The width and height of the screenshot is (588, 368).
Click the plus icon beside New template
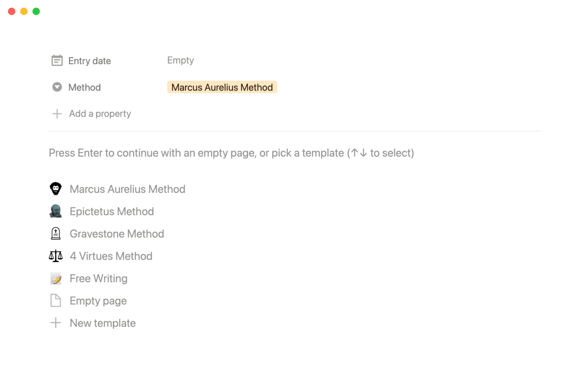tap(56, 323)
